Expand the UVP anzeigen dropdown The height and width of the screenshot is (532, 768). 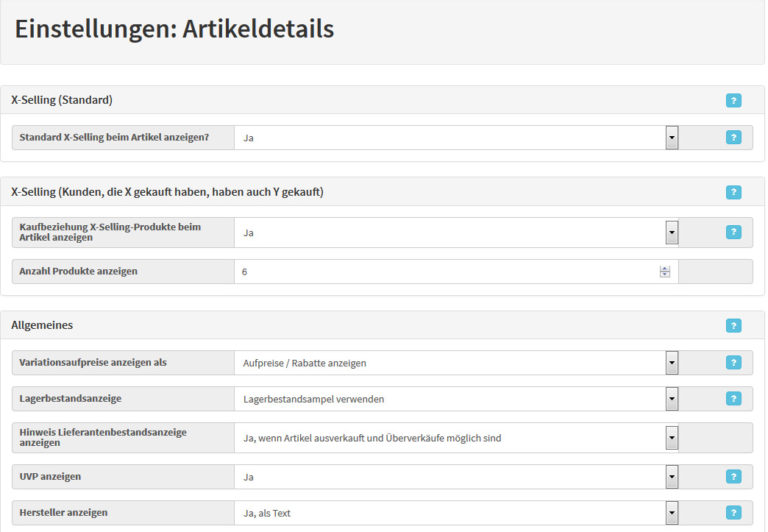click(671, 477)
